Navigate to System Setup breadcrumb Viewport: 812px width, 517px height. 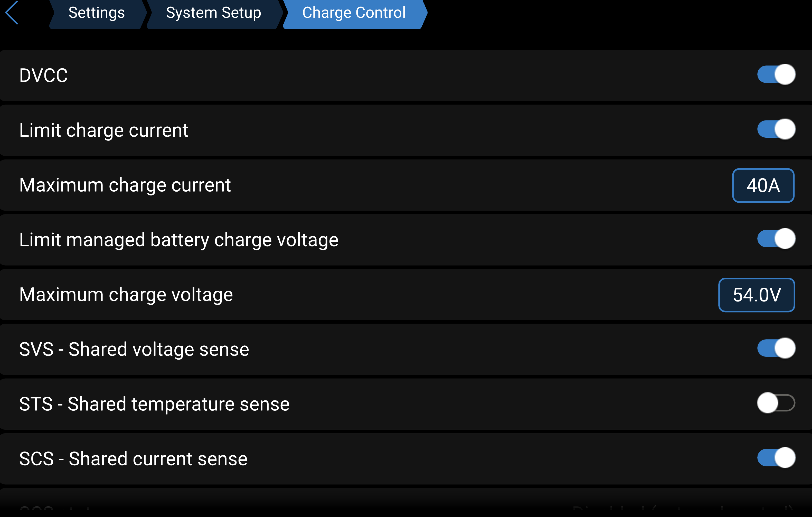tap(213, 13)
